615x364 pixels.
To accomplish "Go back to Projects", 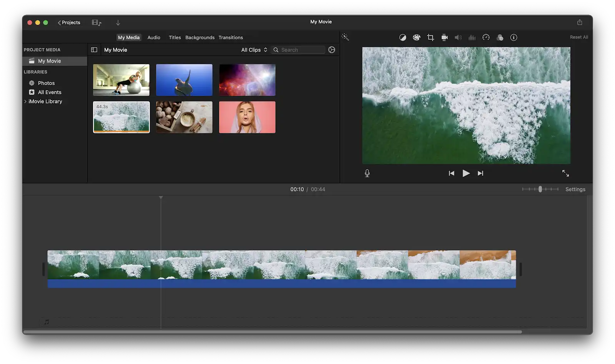I will (70, 22).
